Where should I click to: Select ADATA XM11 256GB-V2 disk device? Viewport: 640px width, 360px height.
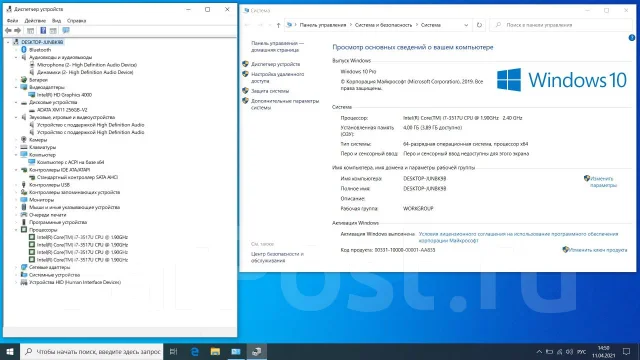[62, 110]
